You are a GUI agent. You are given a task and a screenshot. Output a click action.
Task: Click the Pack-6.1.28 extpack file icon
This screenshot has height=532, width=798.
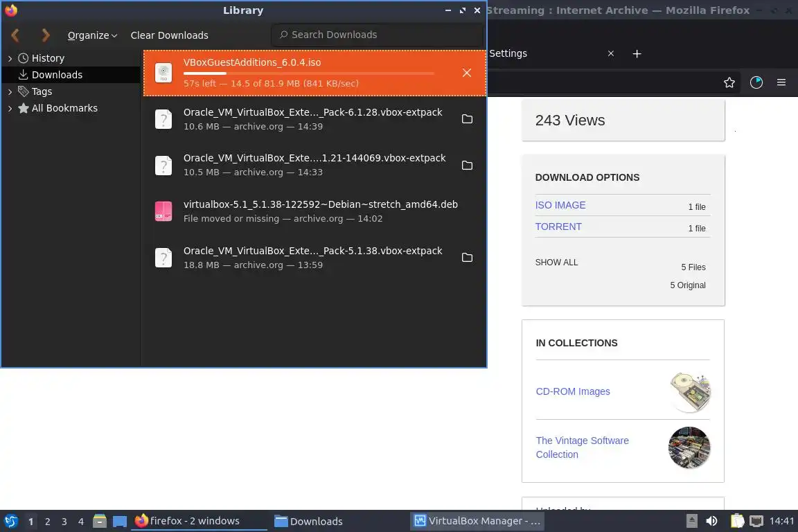click(x=163, y=119)
